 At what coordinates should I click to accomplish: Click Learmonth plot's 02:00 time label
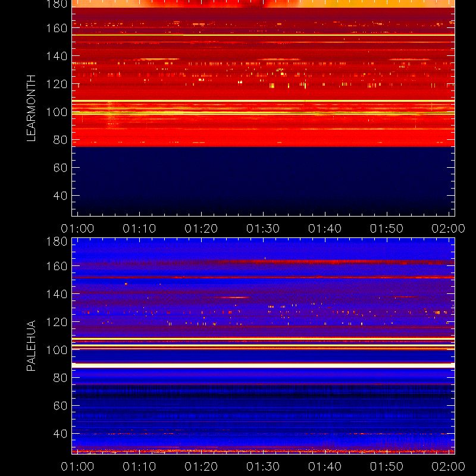[449, 228]
